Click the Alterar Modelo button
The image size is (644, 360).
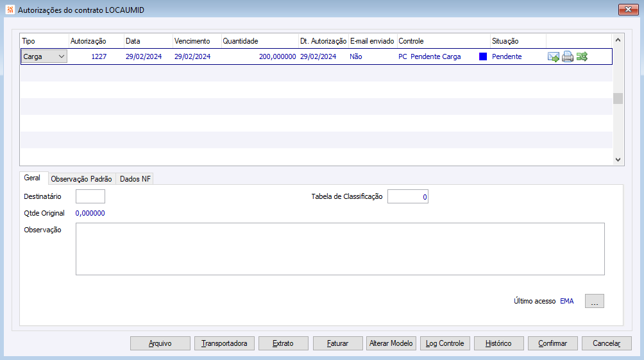391,343
